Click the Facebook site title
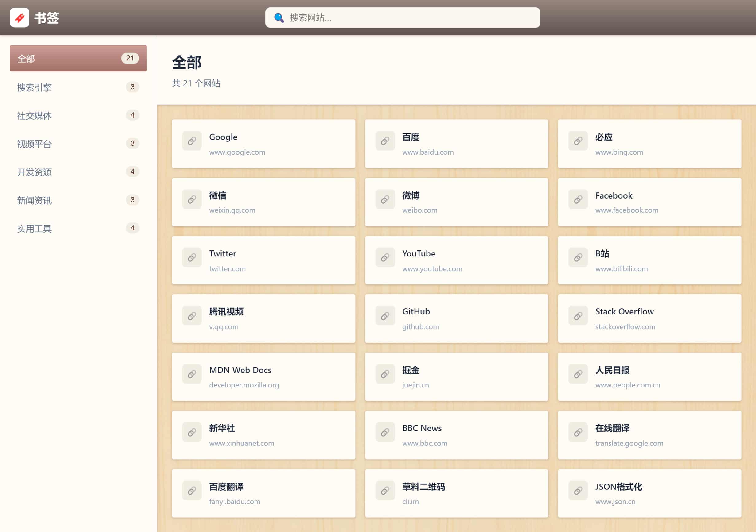The width and height of the screenshot is (756, 532). (614, 195)
